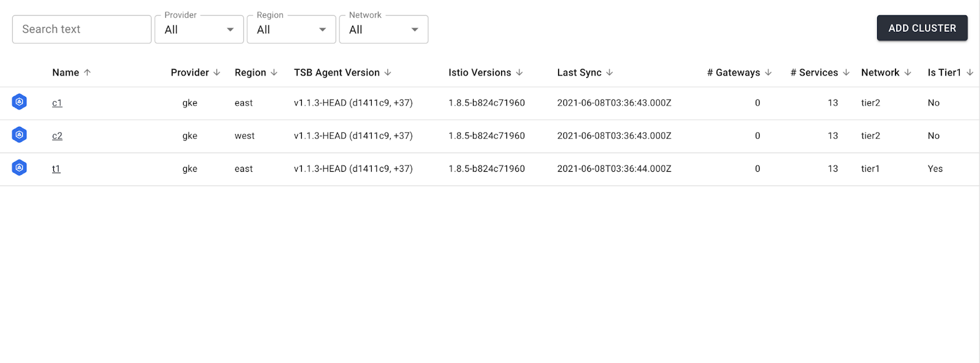Viewport: 980px width, 363px height.
Task: Click the hexagon cluster icon for c1
Action: click(20, 102)
